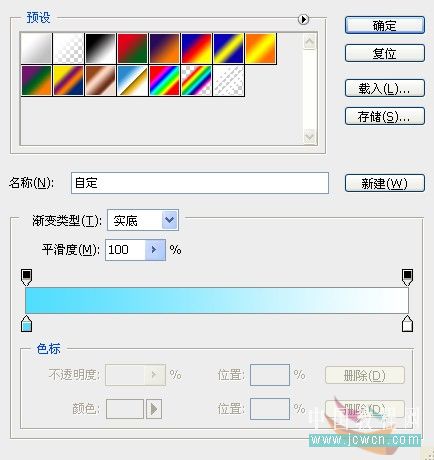434x460 pixels.
Task: Open the 渐变类型 dropdown showing 实底
Action: click(143, 220)
